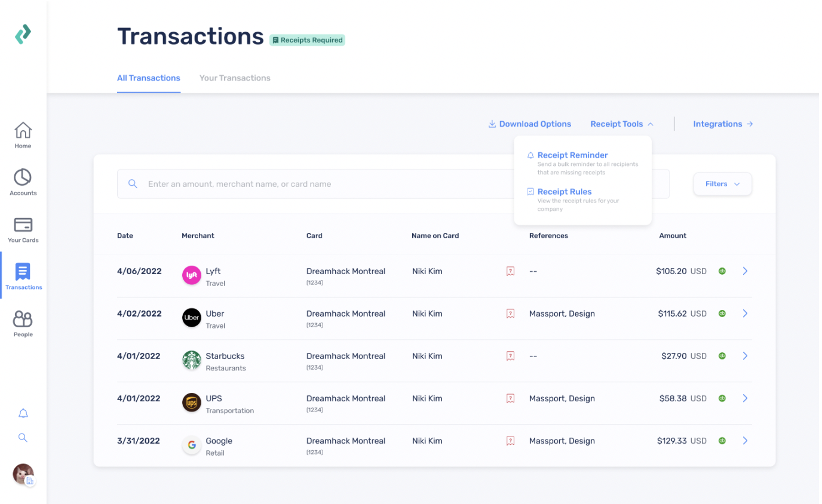This screenshot has height=504, width=822.
Task: Click the missing receipt icon on Starbucks row
Action: pyautogui.click(x=510, y=355)
